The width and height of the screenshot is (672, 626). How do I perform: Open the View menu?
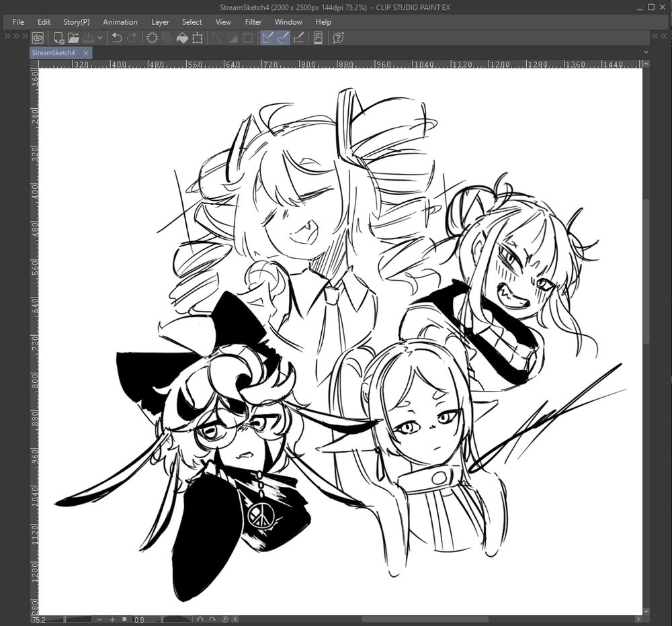click(x=223, y=22)
